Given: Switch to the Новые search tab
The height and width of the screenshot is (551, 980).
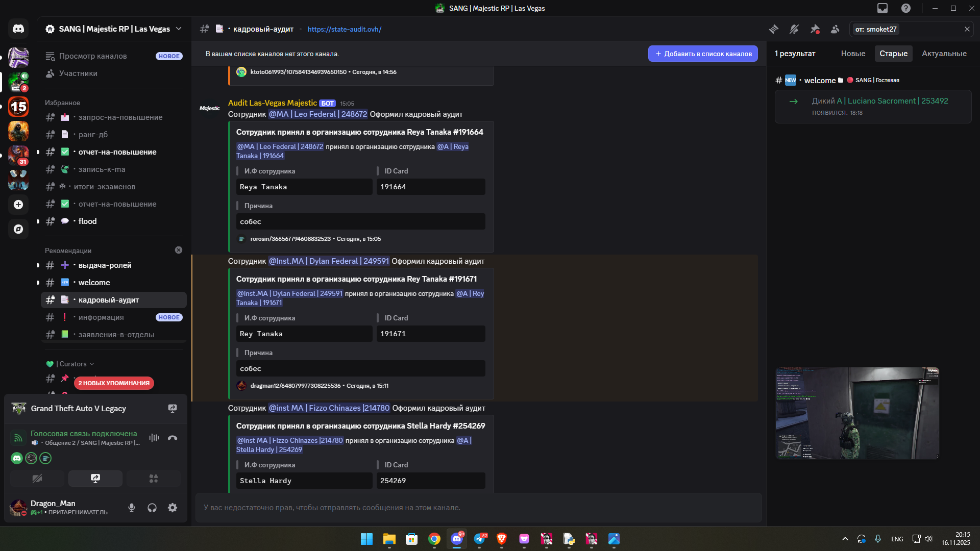Looking at the screenshot, I should tap(853, 54).
